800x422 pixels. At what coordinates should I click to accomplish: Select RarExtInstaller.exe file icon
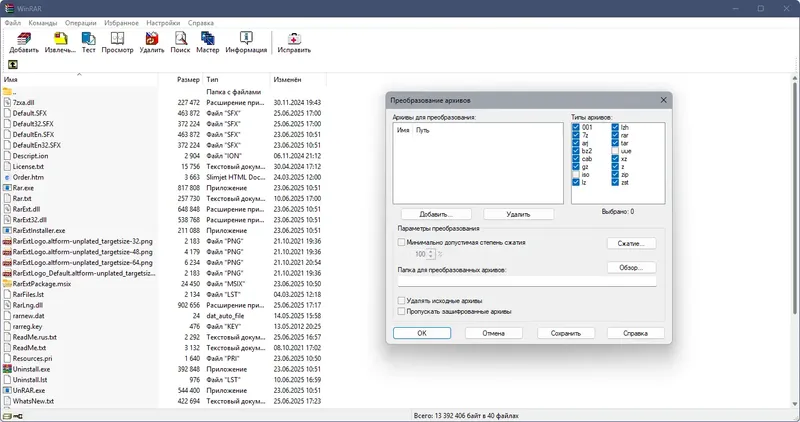coord(7,231)
